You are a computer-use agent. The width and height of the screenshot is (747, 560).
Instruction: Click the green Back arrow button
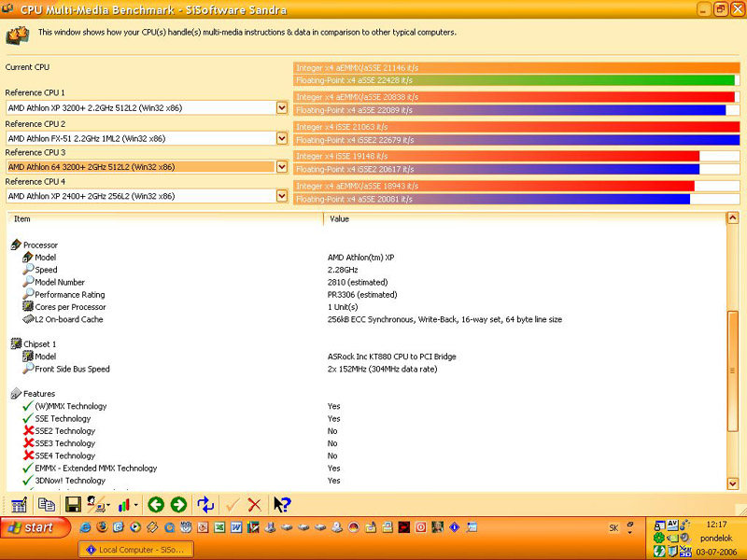156,505
